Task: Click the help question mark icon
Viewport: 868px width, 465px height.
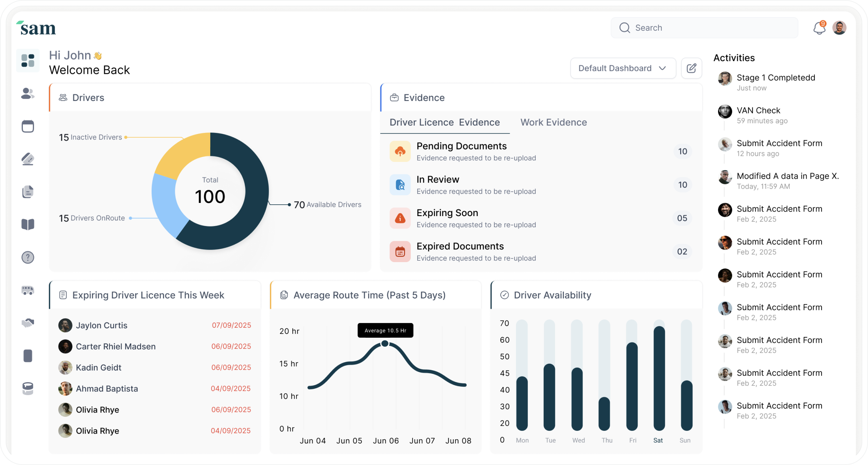Action: [x=28, y=257]
